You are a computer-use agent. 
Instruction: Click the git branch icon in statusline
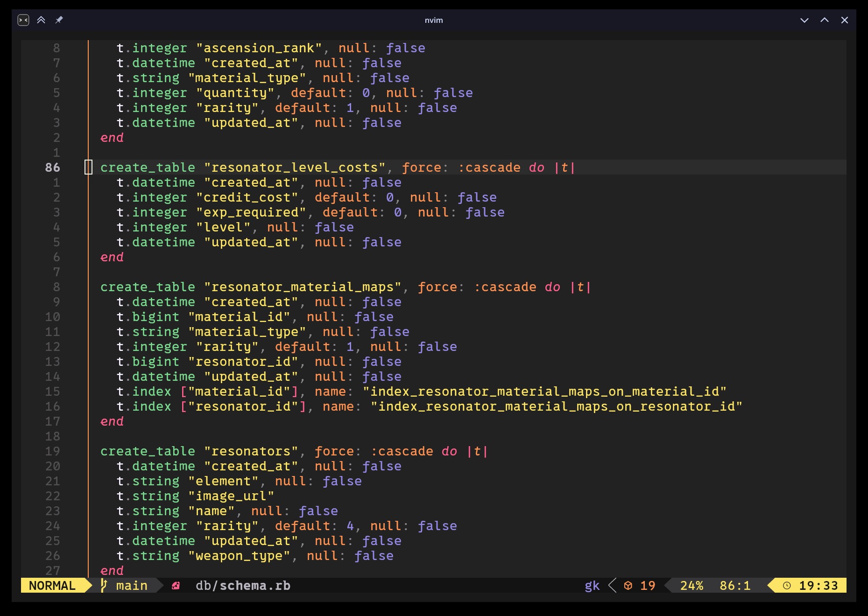point(104,585)
